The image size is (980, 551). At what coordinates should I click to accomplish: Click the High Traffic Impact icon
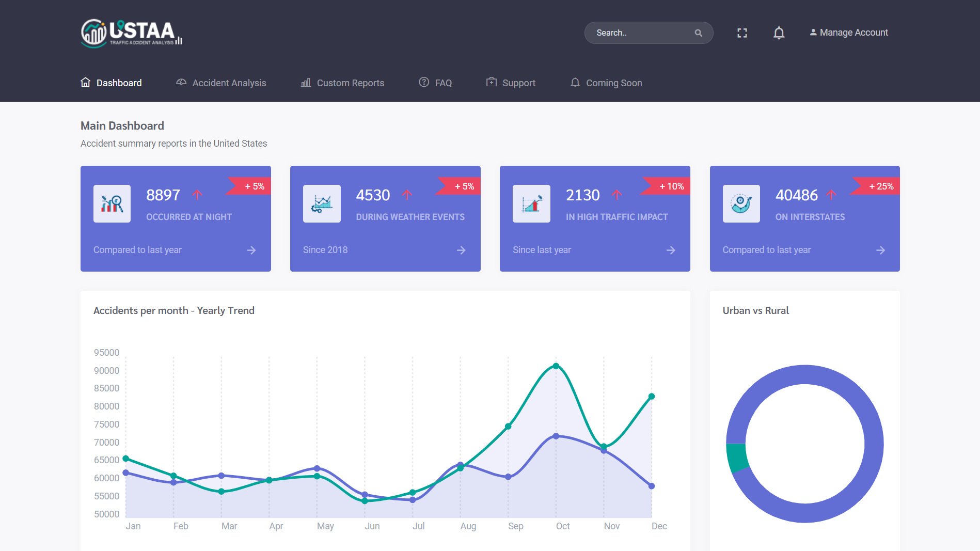(531, 203)
